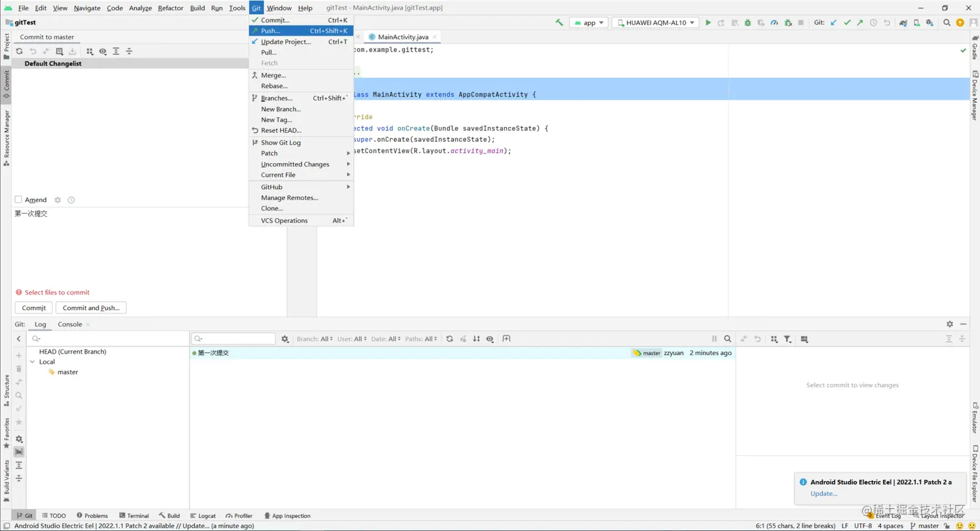Toggle the group-by-directory button in branches pane

(19, 452)
